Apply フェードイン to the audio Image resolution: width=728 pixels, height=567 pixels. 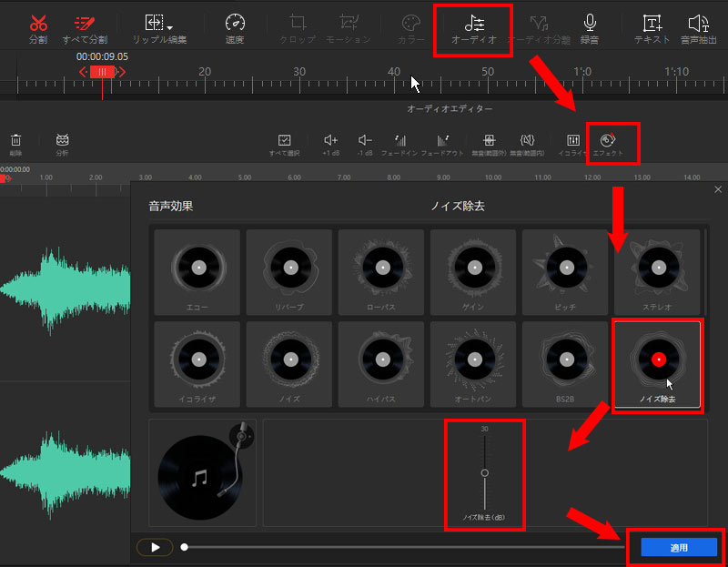click(x=399, y=141)
